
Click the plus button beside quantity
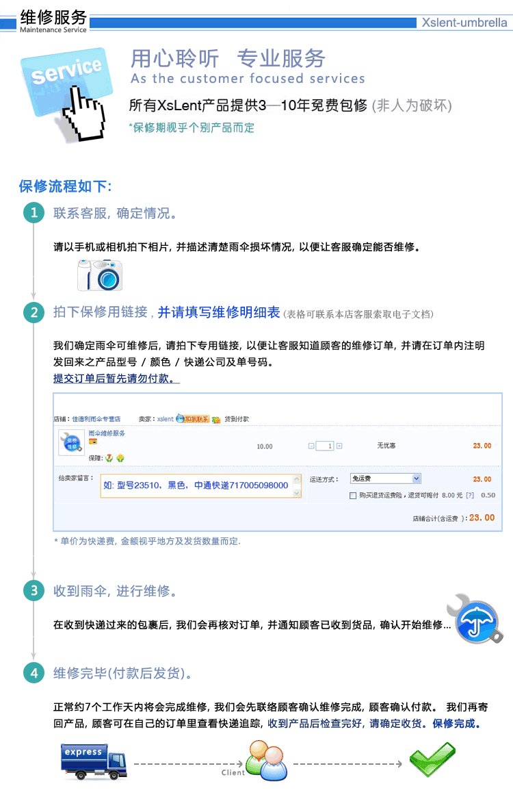(x=339, y=446)
